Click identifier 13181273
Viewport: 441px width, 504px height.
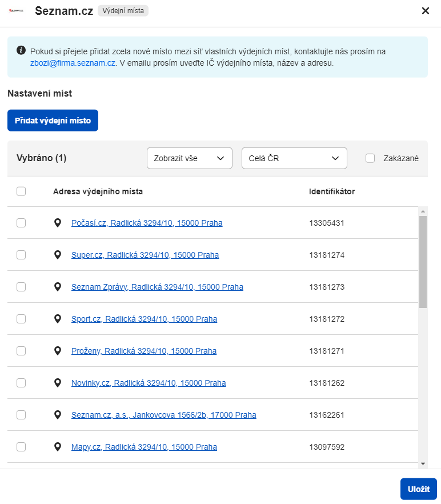[327, 287]
